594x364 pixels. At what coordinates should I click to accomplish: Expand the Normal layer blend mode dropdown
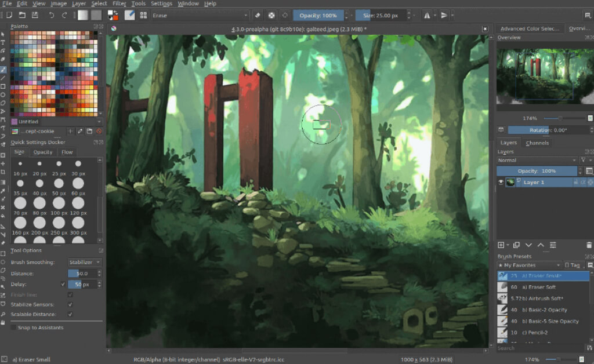coord(537,160)
